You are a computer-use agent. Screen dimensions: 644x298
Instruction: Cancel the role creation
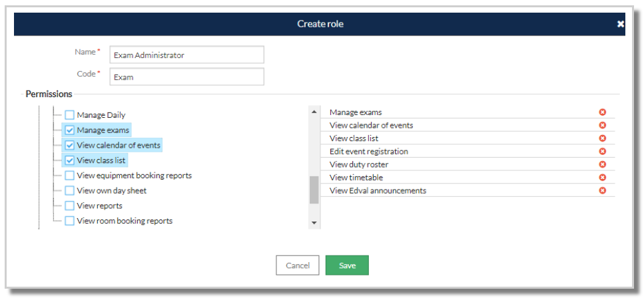pos(298,265)
